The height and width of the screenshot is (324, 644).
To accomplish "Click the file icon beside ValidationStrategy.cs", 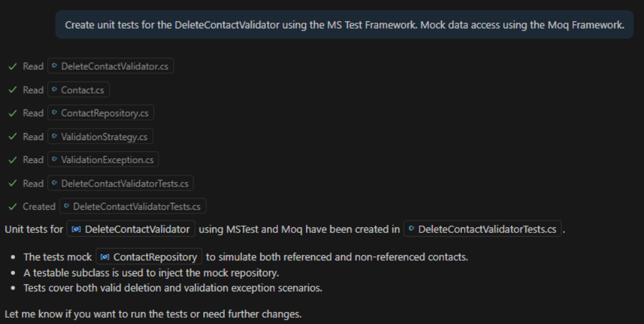I will [55, 137].
